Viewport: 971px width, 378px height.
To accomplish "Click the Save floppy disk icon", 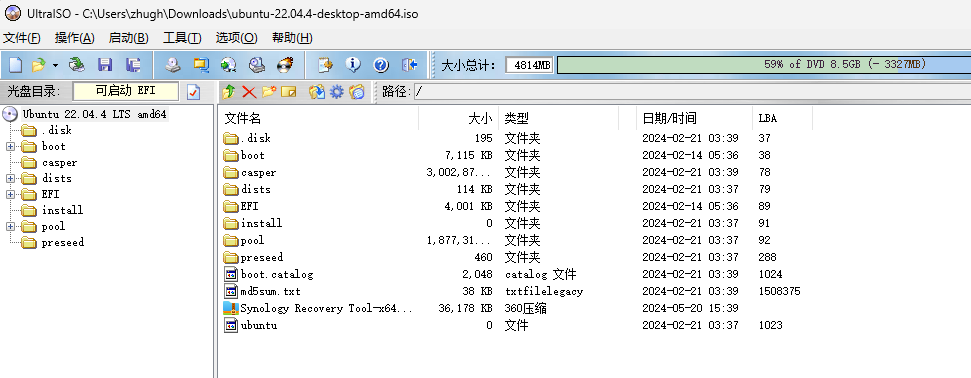I will pos(105,65).
